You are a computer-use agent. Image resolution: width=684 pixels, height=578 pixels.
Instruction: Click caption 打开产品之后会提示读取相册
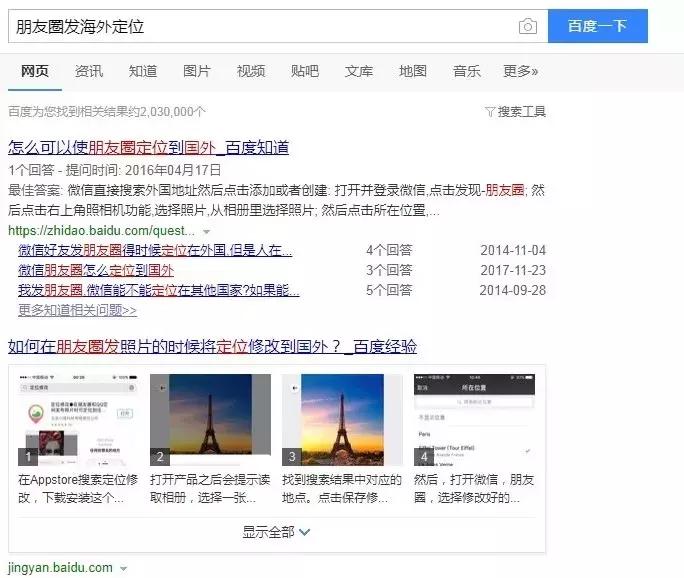[210, 489]
